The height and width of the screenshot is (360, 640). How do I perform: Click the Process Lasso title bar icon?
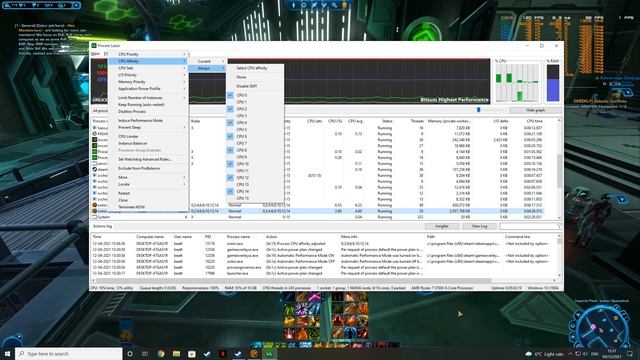[x=93, y=46]
